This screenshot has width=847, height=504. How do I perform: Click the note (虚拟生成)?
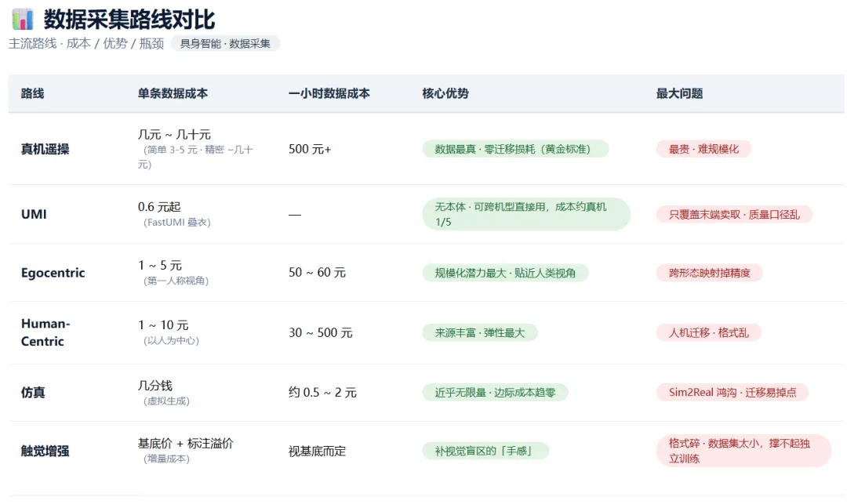[165, 401]
